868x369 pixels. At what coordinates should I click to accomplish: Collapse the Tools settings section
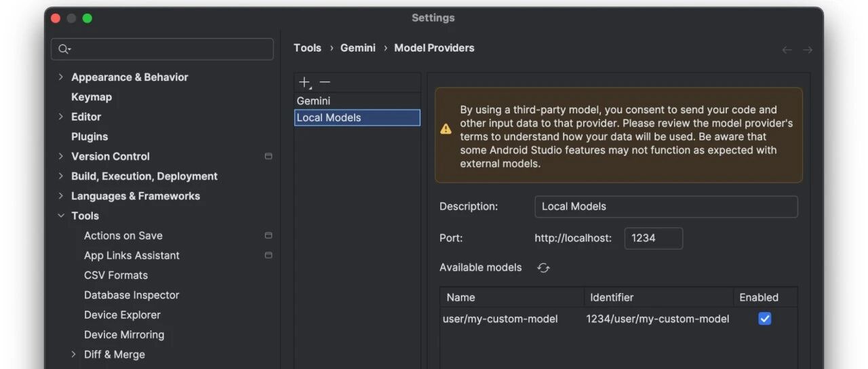point(61,216)
